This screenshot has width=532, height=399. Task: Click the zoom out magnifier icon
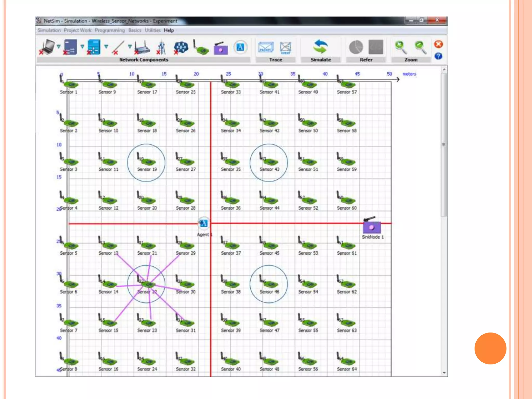coord(420,47)
